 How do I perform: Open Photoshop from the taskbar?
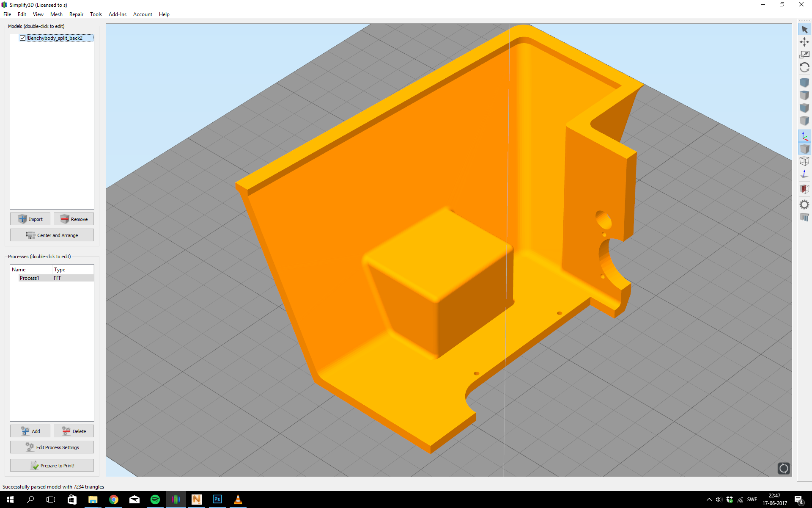pyautogui.click(x=217, y=500)
